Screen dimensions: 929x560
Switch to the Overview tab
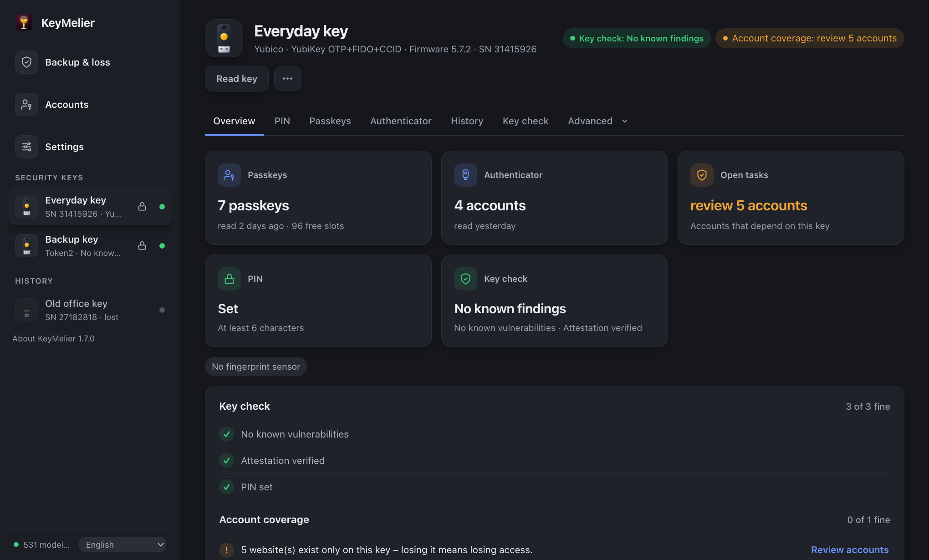pos(234,121)
